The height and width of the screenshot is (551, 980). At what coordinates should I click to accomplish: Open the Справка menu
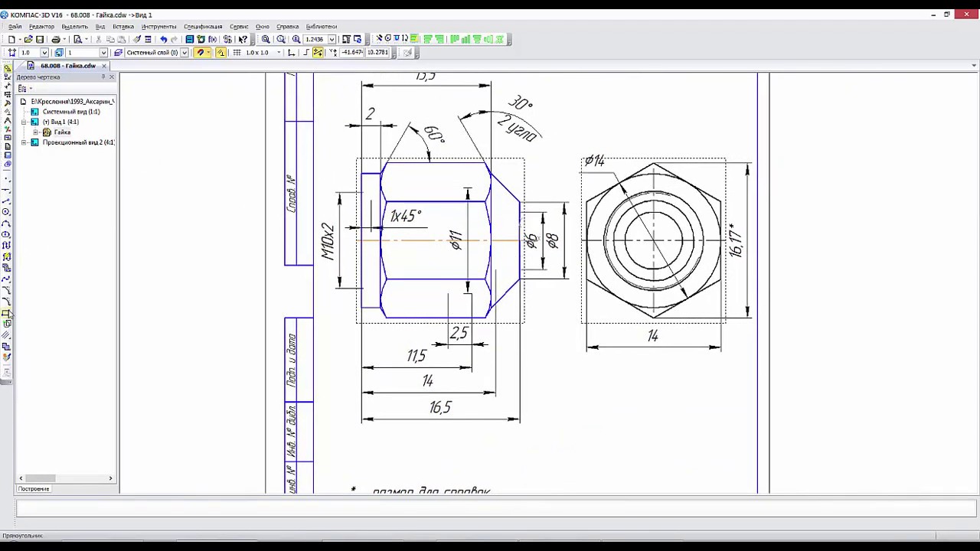pos(288,27)
